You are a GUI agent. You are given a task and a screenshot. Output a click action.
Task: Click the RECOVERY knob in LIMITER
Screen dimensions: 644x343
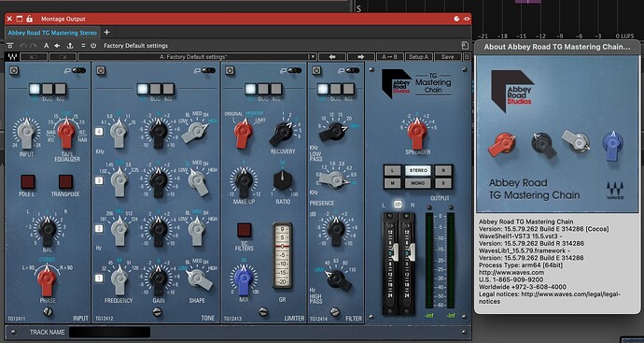click(282, 133)
